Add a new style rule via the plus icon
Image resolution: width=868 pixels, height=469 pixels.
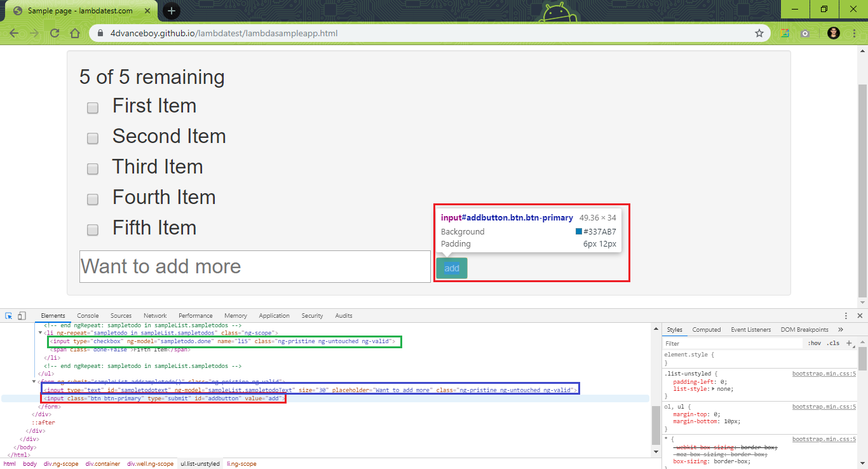tap(849, 343)
